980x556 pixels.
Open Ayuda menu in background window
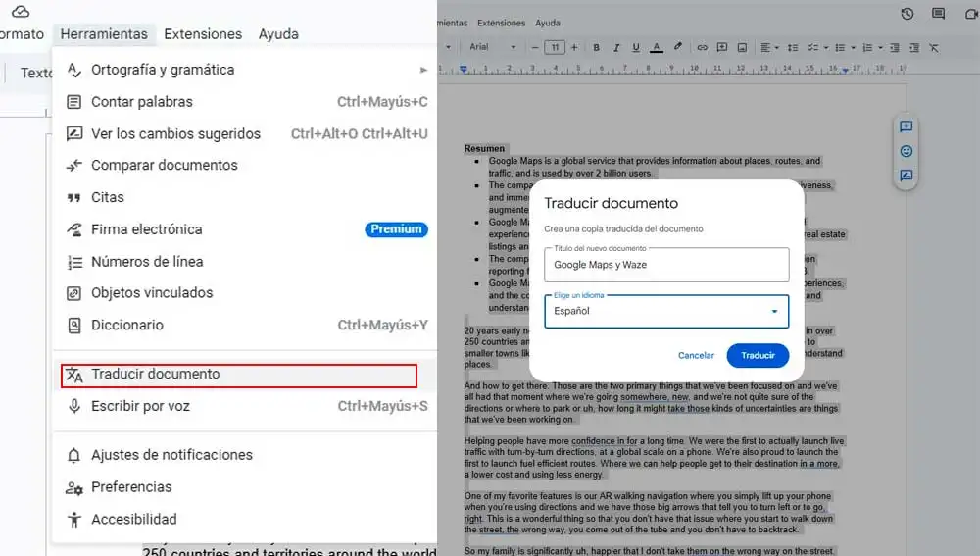[x=548, y=23]
